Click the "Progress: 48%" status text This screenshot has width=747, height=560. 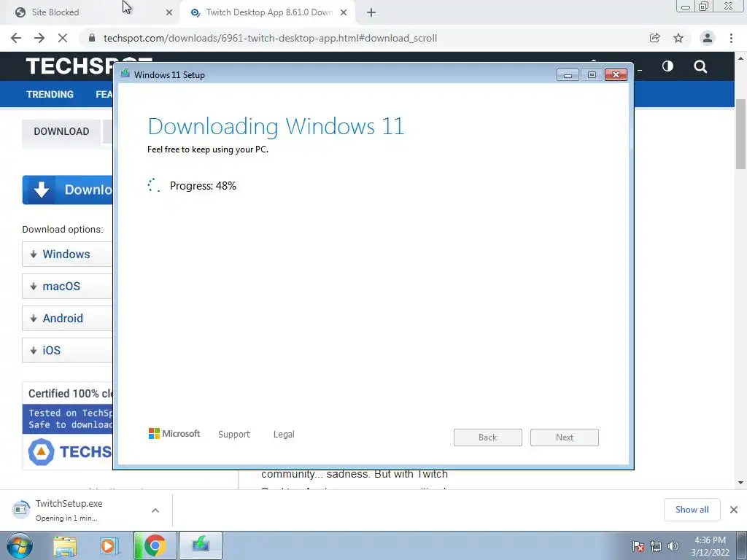203,186
